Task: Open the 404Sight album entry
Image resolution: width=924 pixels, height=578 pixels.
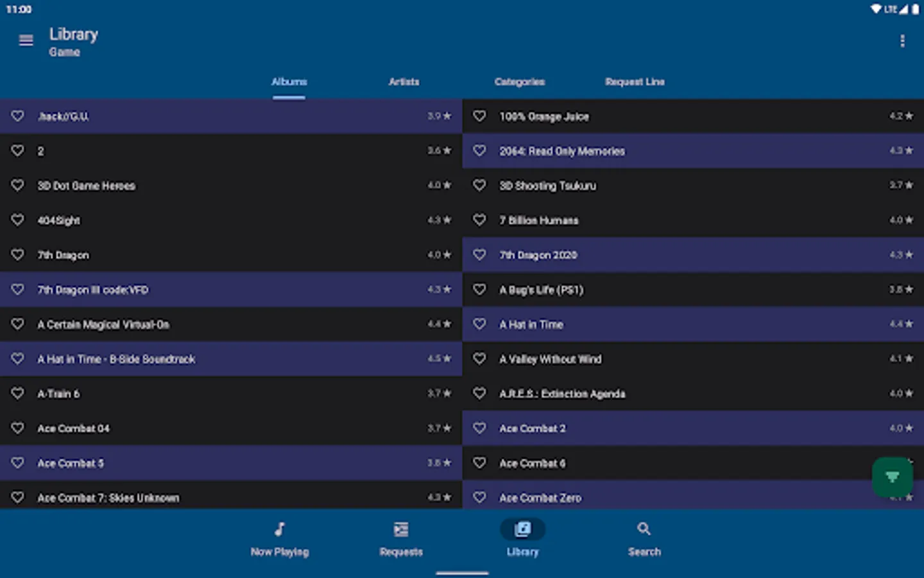Action: pyautogui.click(x=58, y=221)
